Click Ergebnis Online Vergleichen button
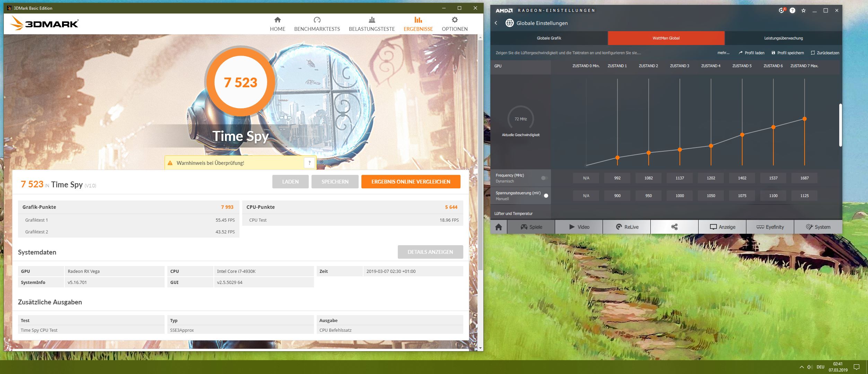Viewport: 868px width, 374px height. (x=411, y=182)
